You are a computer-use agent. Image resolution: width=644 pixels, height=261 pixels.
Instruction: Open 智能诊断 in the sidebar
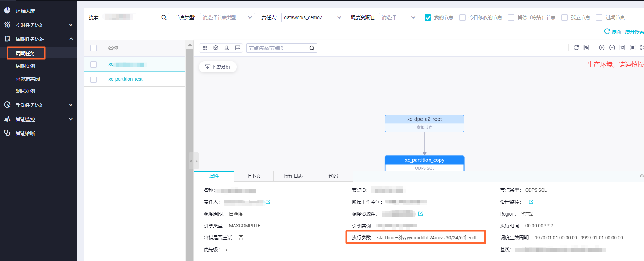(x=26, y=133)
